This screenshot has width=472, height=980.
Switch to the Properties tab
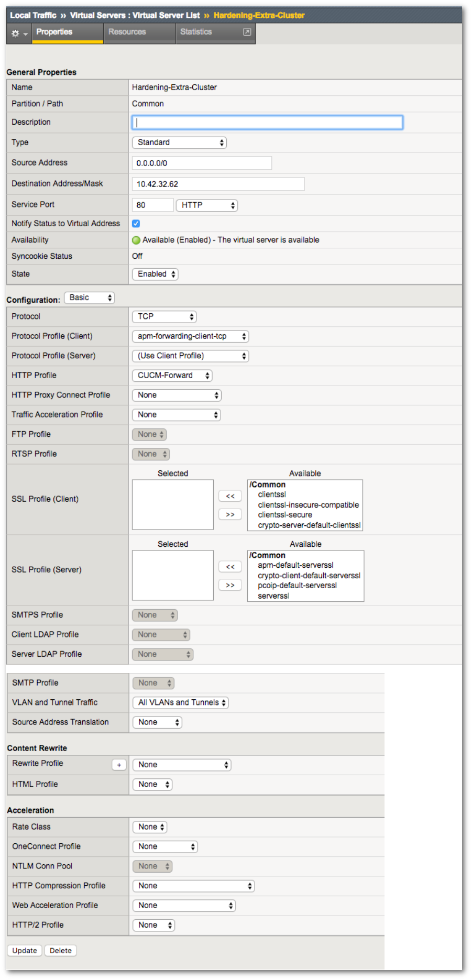pos(68,32)
